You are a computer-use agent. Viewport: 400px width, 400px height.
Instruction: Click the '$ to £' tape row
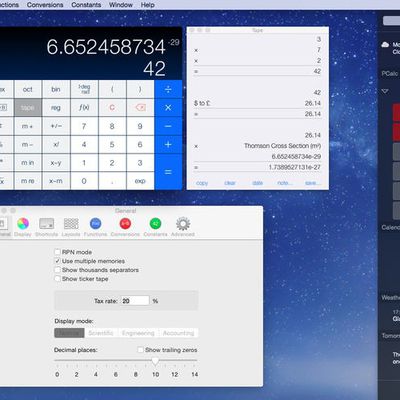coord(257,103)
